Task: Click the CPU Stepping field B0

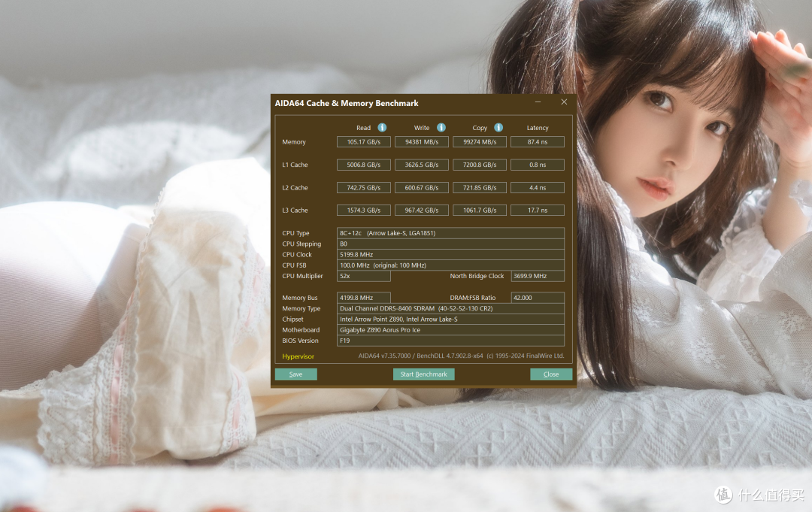Action: [x=450, y=244]
